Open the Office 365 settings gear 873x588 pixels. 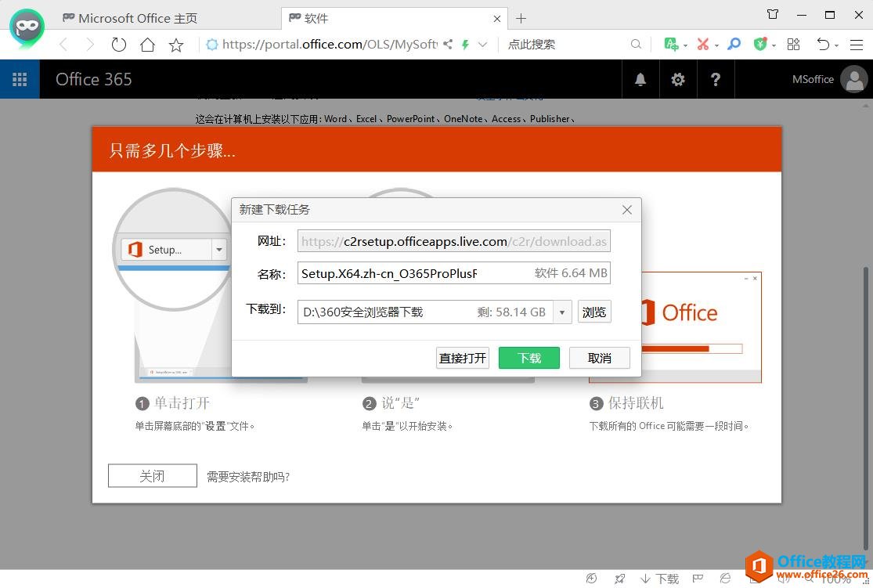pos(677,79)
